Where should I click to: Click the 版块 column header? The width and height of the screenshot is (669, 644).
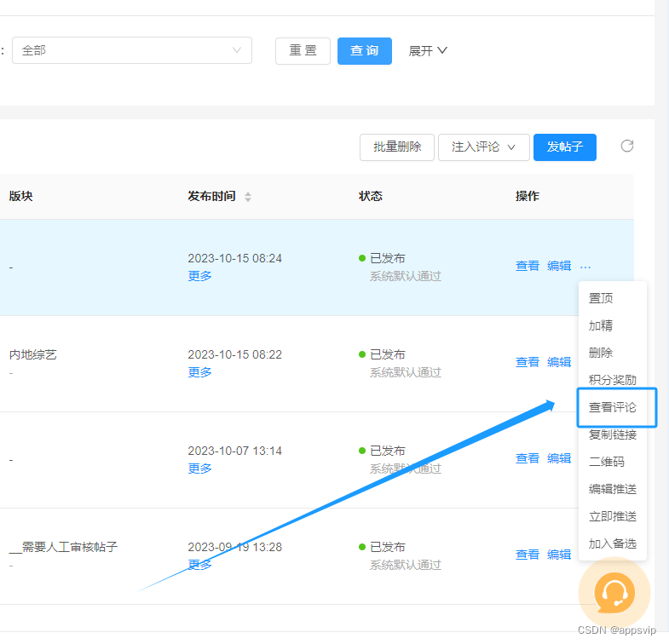(21, 196)
